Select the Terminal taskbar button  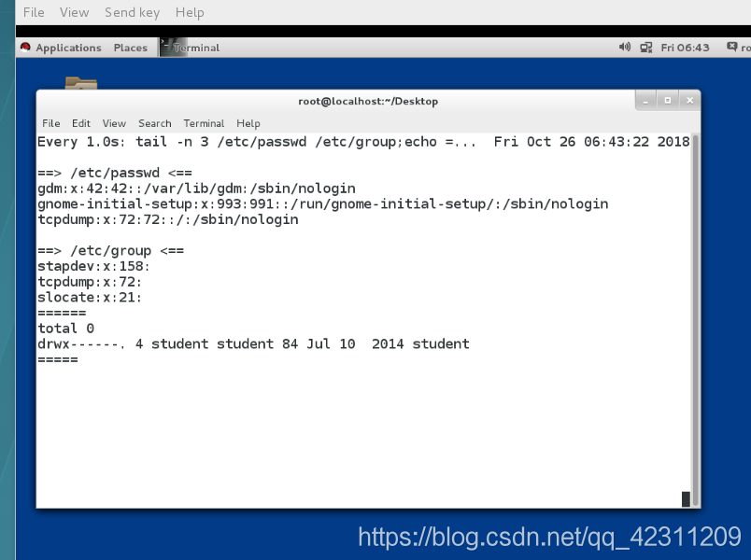point(191,48)
